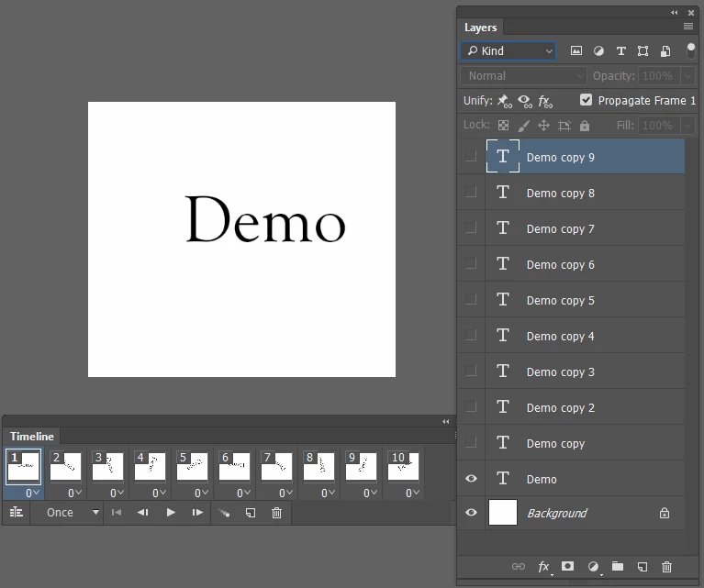This screenshot has width=704, height=588.
Task: Click the Create new group folder icon
Action: [618, 567]
